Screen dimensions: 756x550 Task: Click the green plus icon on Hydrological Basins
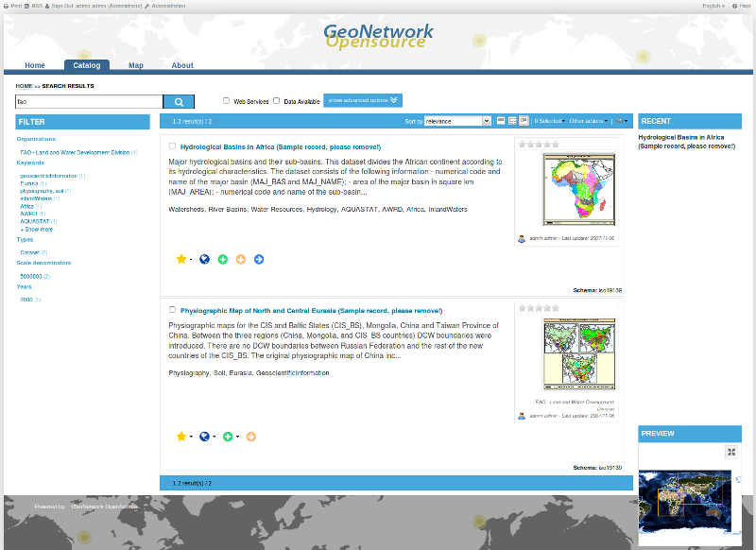223,259
